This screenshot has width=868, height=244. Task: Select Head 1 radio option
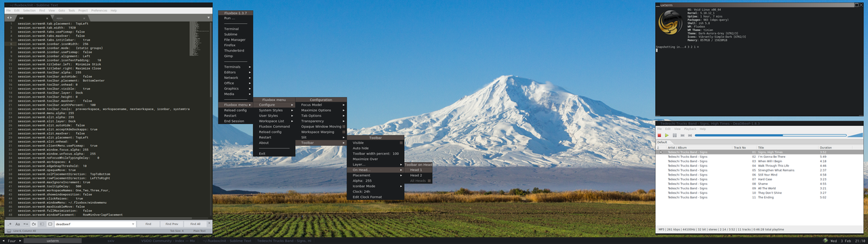(418, 170)
